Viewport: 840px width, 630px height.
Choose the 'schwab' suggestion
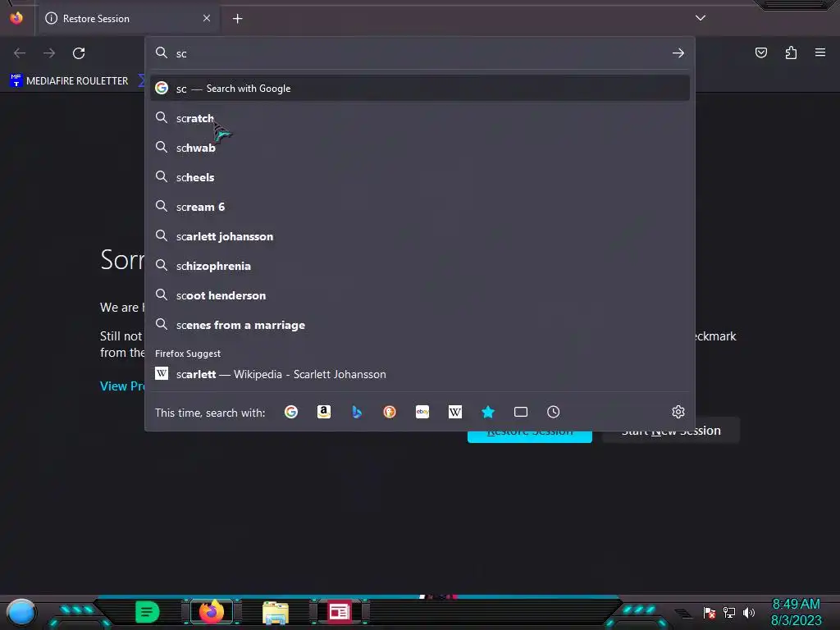[x=419, y=148]
